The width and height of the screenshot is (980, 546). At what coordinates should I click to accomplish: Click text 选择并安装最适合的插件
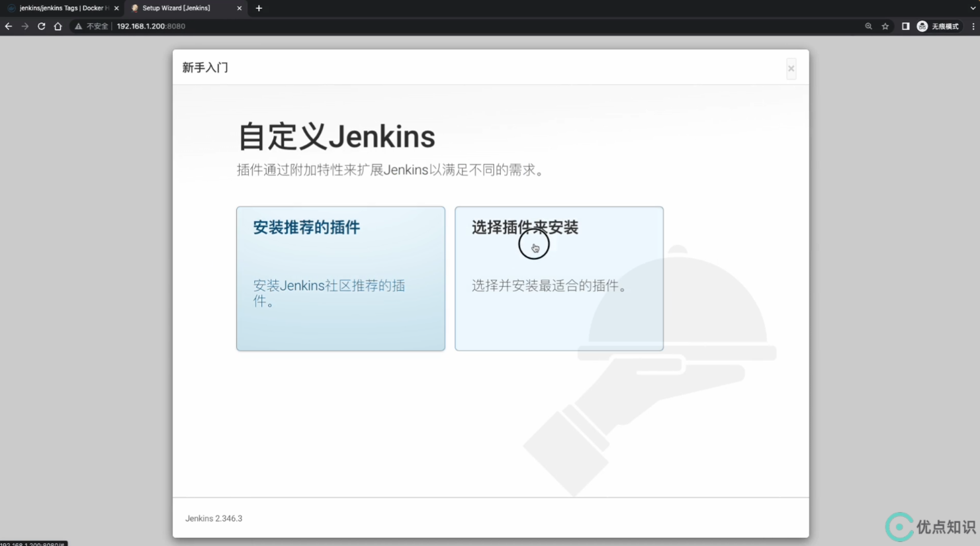coord(550,286)
